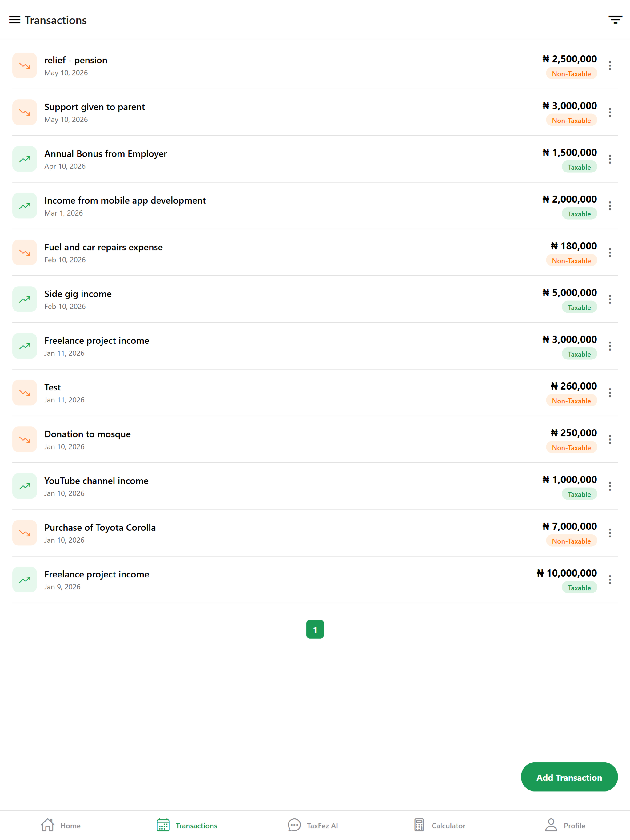Viewport: 630px width, 840px height.
Task: Open the options menu for relief - pension
Action: click(x=609, y=66)
